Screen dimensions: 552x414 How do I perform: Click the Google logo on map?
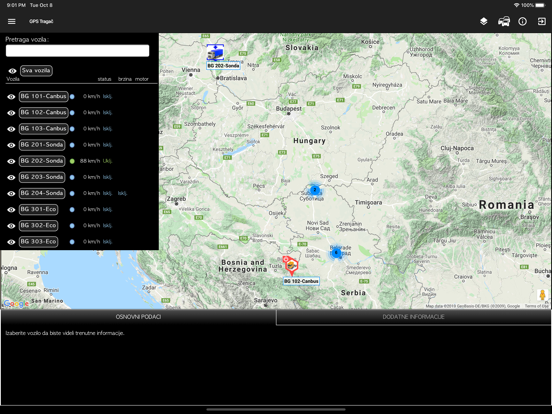click(x=16, y=303)
